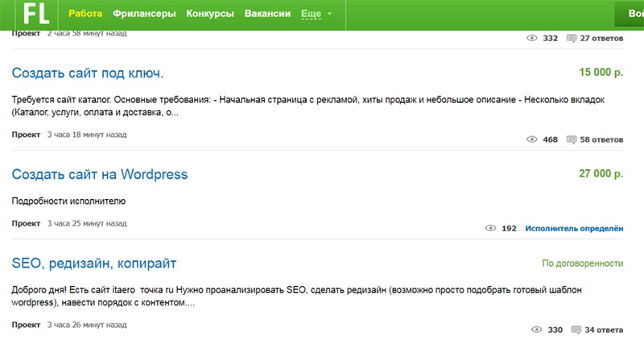644x340 pixels.
Task: Click eye views icon beside 330
Action: tap(537, 330)
